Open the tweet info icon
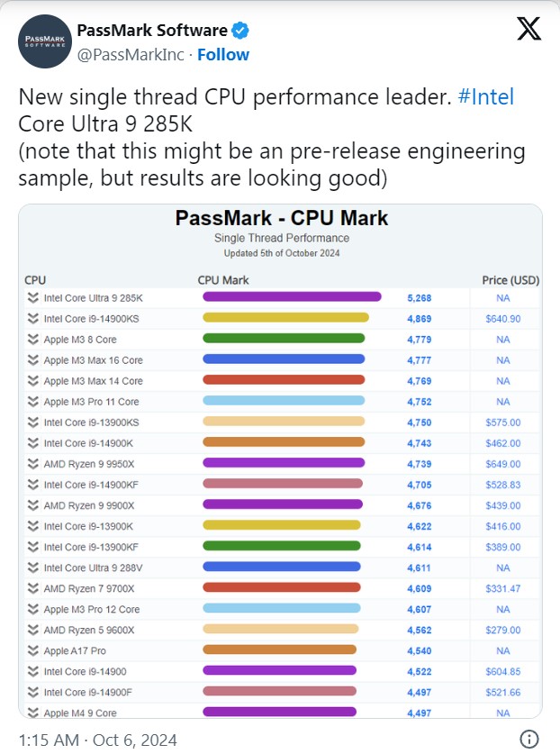Screen dimensions: 560x754 pyautogui.click(x=530, y=740)
